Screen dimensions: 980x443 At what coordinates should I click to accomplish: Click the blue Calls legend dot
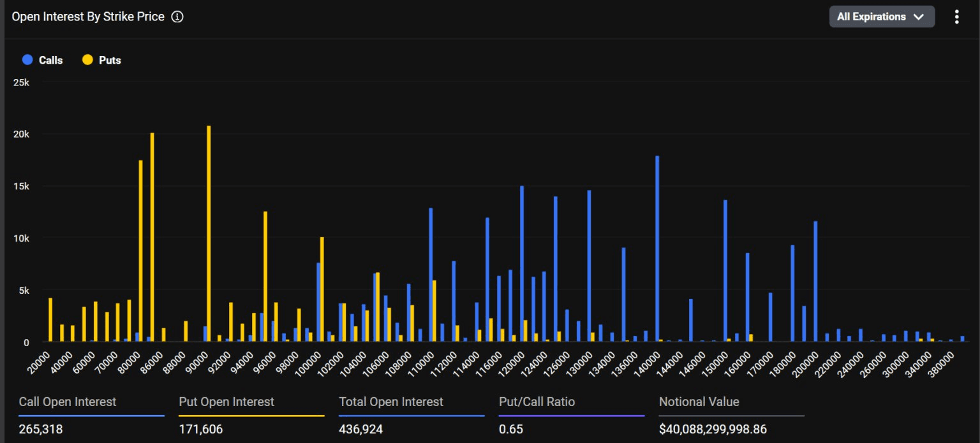[27, 60]
